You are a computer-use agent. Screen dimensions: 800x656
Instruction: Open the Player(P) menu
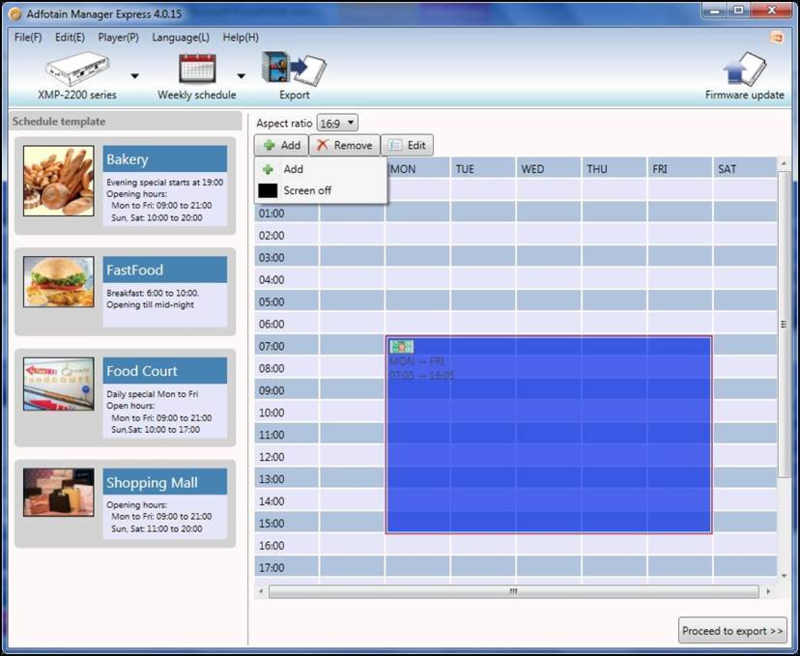pyautogui.click(x=118, y=37)
